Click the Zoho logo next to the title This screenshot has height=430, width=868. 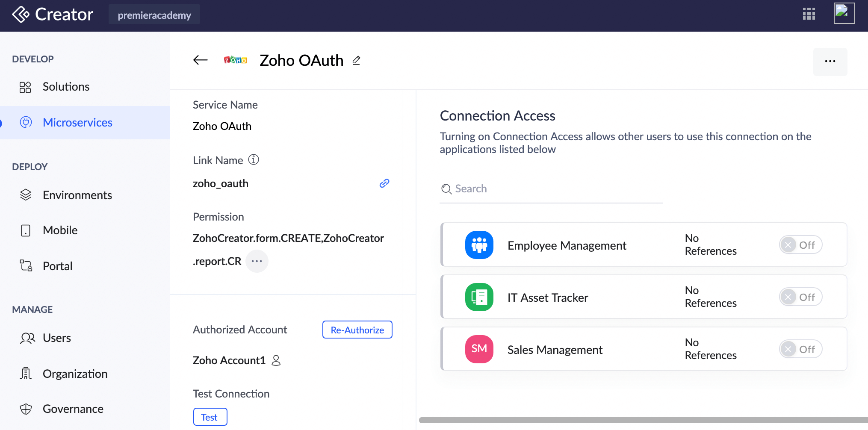pos(236,60)
